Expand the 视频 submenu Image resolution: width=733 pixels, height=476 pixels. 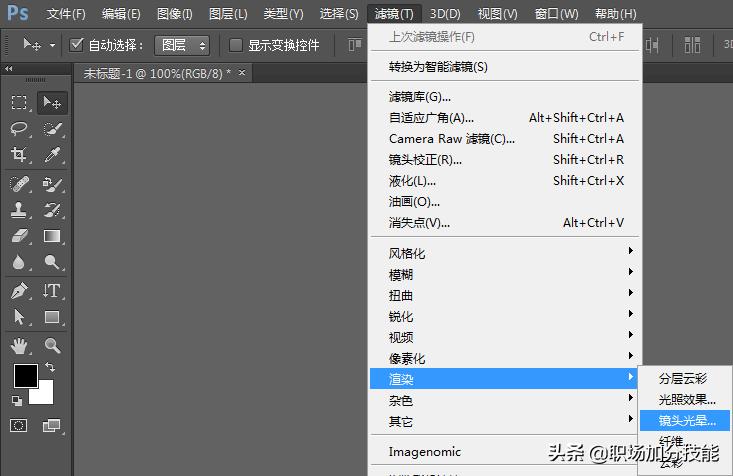(x=506, y=337)
